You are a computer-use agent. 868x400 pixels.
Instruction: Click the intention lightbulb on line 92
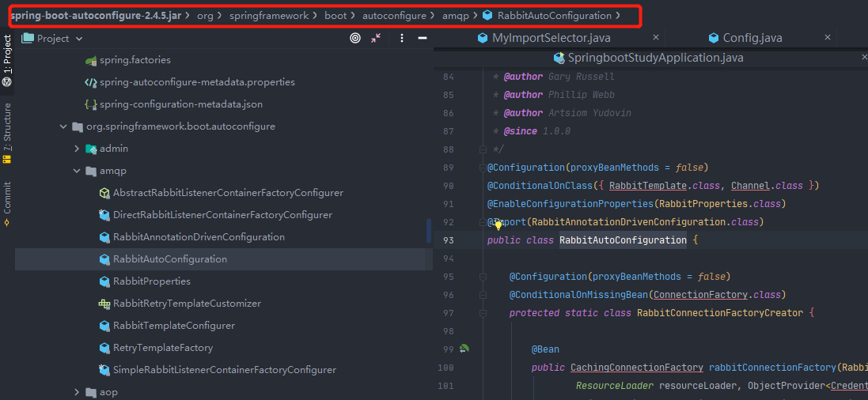click(x=498, y=224)
